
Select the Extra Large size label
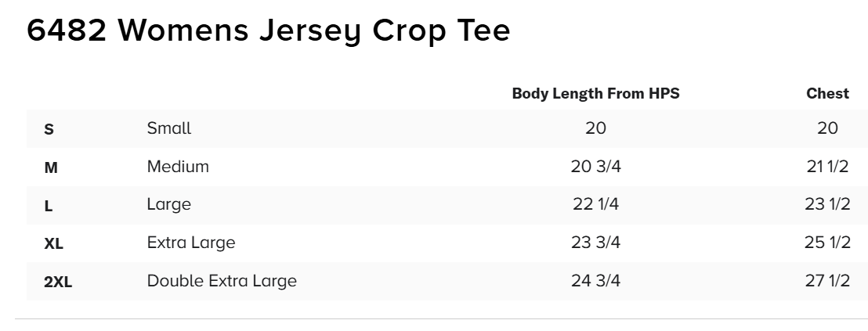point(191,243)
